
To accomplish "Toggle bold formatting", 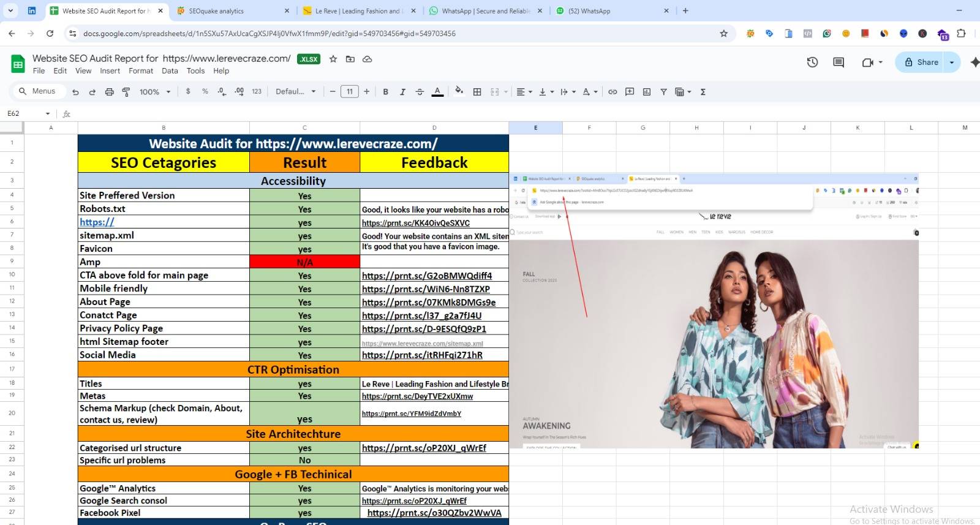I will tap(385, 92).
